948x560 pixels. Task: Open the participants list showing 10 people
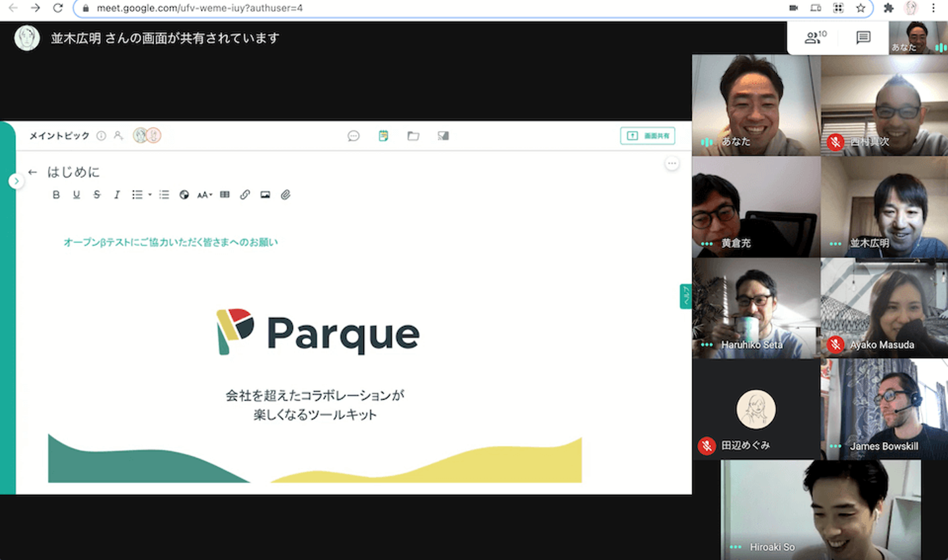pos(816,38)
